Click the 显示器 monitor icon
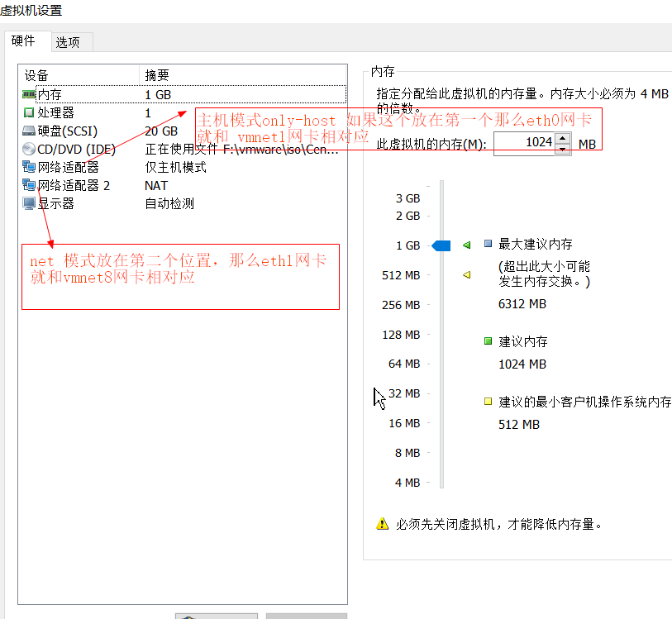 click(x=29, y=204)
